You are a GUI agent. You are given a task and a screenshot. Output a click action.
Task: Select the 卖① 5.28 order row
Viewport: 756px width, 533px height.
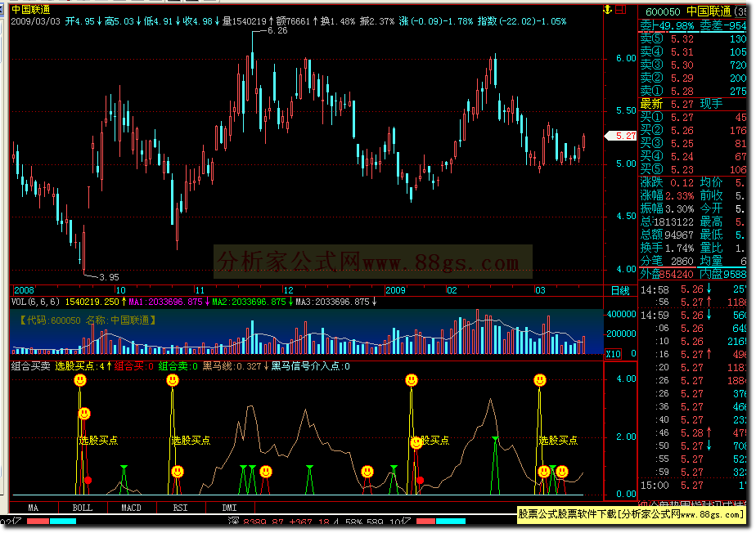[x=693, y=91]
